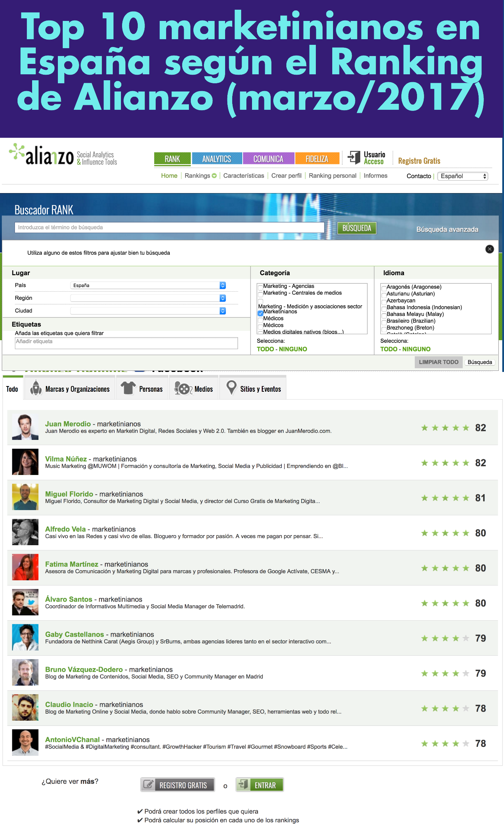The width and height of the screenshot is (504, 829).
Task: Check Asturianu (Asturian) language
Action: (x=384, y=295)
